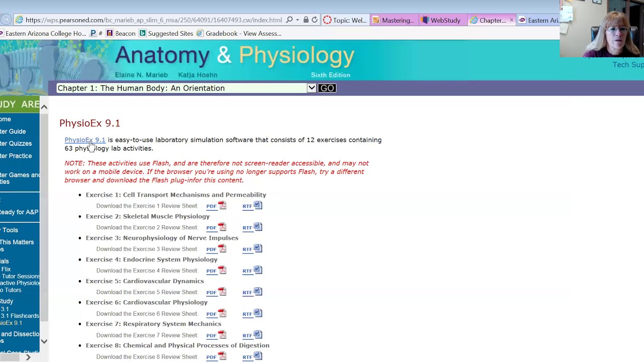Click sidebar scroll up arrow
644x362 pixels.
44,107
